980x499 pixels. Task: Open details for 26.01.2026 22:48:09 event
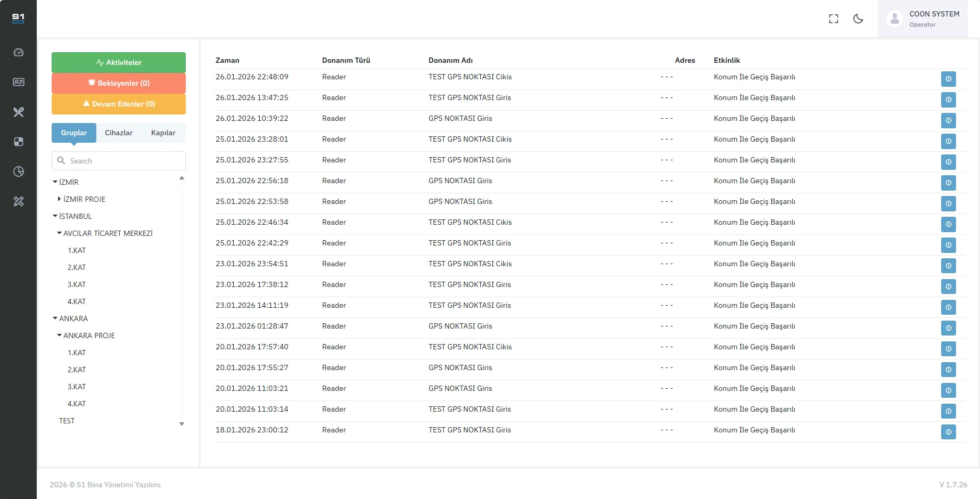[948, 79]
